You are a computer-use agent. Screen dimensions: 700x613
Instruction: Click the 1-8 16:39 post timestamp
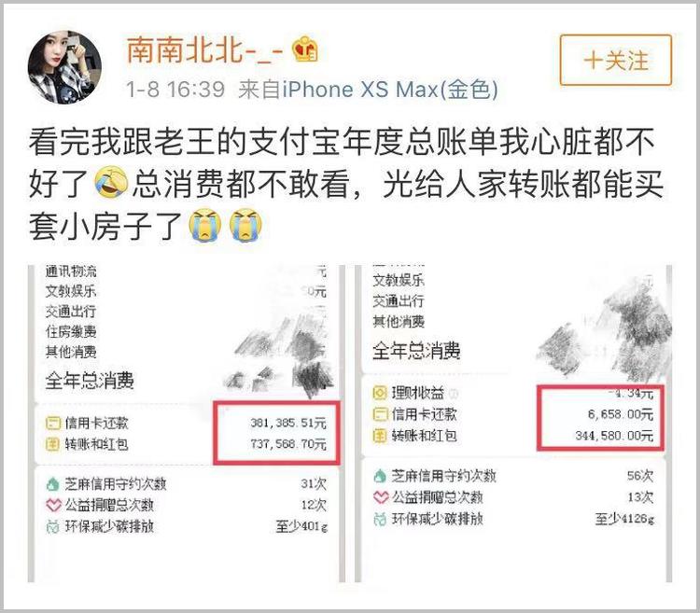(x=175, y=90)
